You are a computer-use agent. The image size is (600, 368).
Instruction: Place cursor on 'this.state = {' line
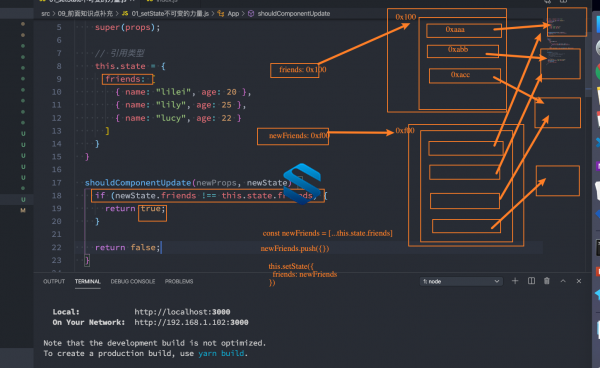coord(130,66)
